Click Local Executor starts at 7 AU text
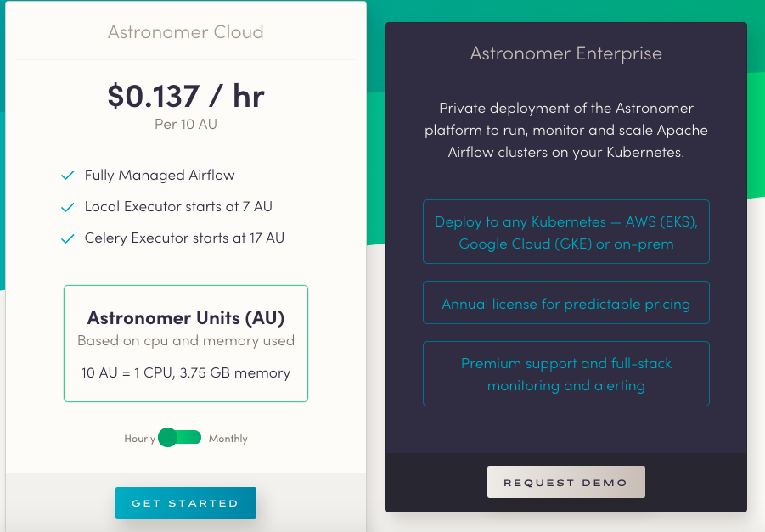Viewport: 765px width, 532px height. (x=178, y=206)
